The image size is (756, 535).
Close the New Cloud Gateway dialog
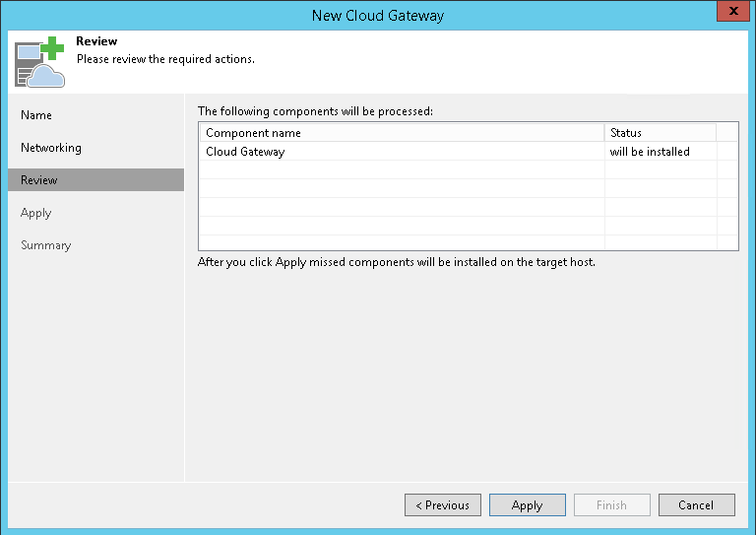732,11
